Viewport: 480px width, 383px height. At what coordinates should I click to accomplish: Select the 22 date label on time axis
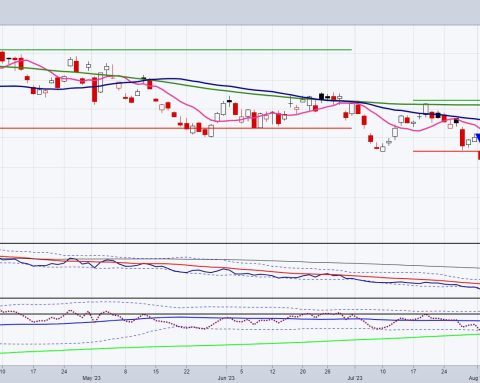[x=187, y=371]
